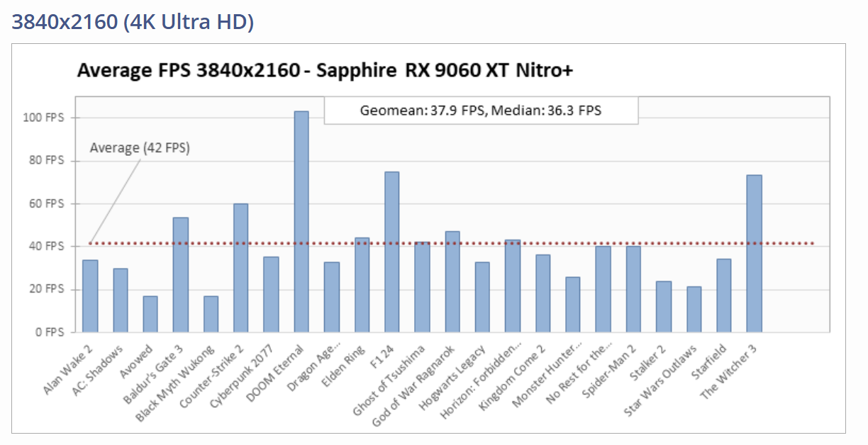The image size is (868, 445).
Task: Click the 100 FPS axis label
Action: click(x=44, y=118)
